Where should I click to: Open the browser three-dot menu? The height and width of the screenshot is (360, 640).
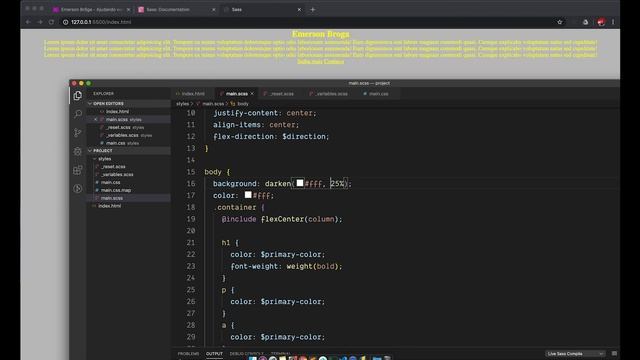[613, 22]
